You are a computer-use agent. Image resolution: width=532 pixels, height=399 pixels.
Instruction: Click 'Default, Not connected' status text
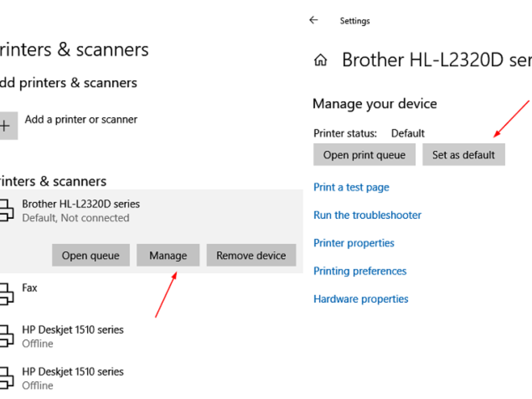(76, 218)
